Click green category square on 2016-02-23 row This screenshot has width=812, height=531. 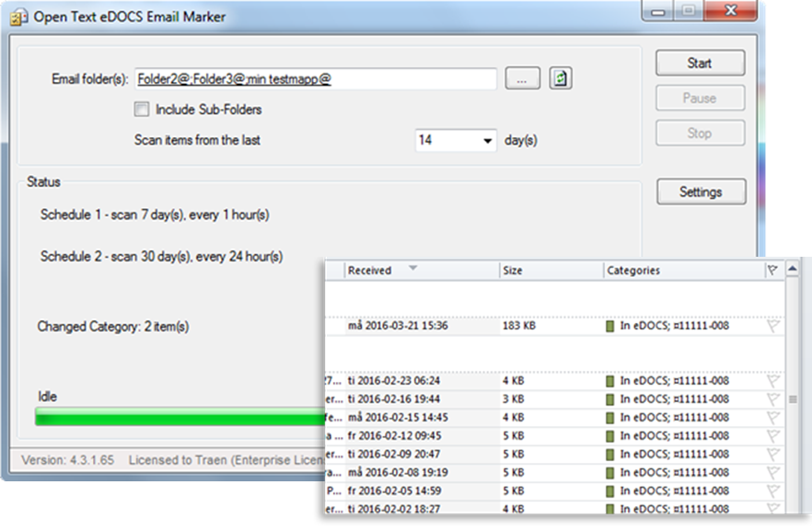[610, 381]
